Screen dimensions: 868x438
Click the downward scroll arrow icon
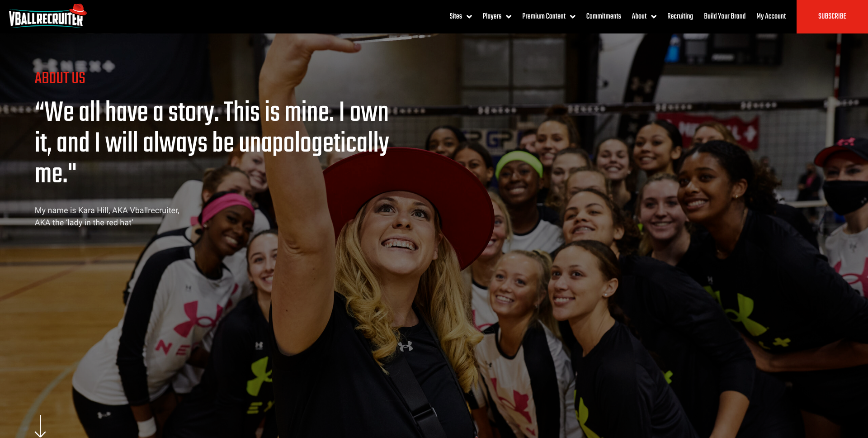[x=40, y=426]
